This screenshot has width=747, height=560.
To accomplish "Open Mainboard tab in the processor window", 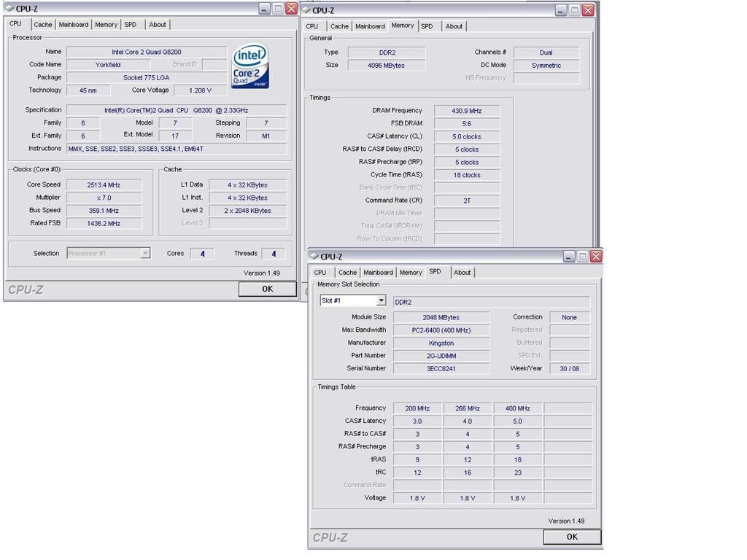I will pos(74,25).
